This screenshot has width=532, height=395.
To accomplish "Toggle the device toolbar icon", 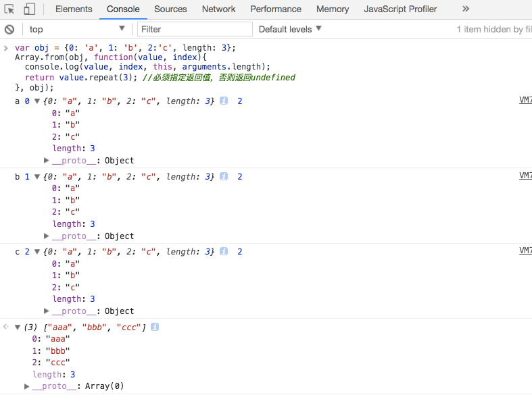I will pos(30,9).
